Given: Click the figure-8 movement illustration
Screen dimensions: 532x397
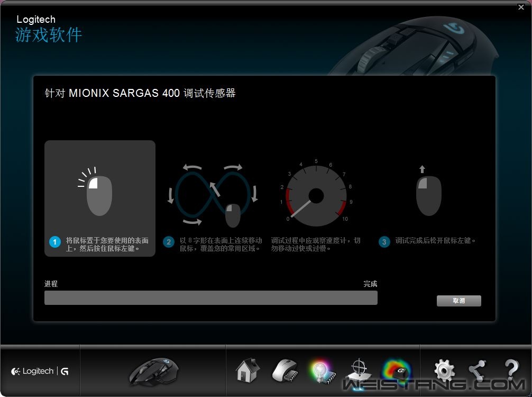Looking at the screenshot, I should tap(213, 195).
